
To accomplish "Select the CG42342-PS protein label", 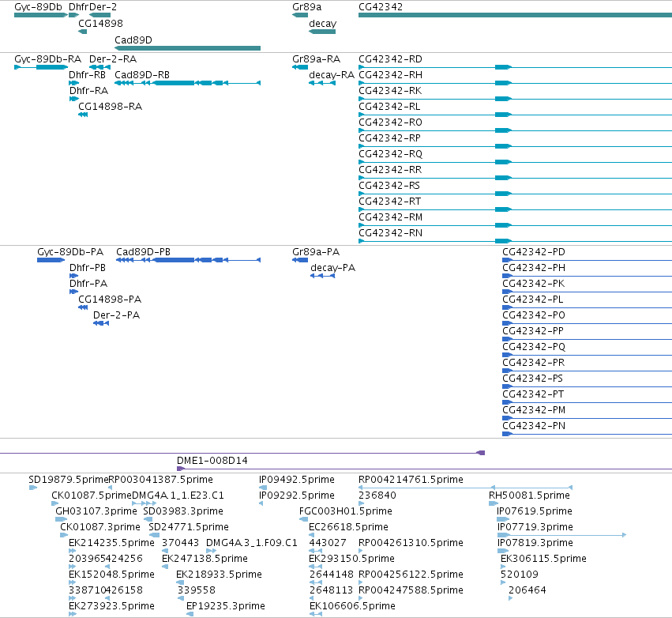I will tap(532, 379).
